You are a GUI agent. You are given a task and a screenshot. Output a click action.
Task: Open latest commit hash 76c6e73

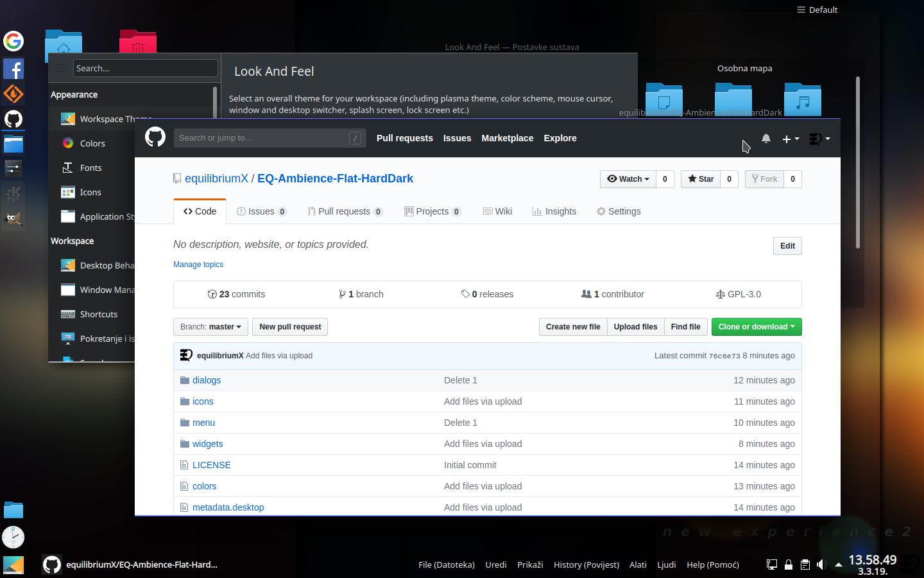click(724, 356)
